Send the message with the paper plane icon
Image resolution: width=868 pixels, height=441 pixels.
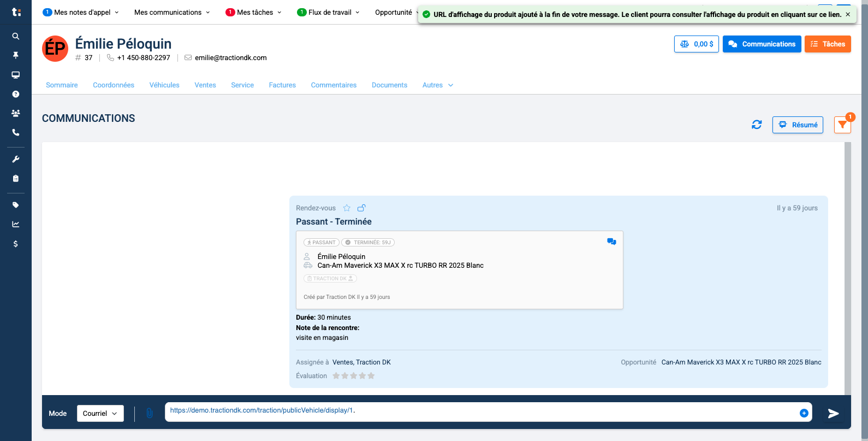[833, 414]
